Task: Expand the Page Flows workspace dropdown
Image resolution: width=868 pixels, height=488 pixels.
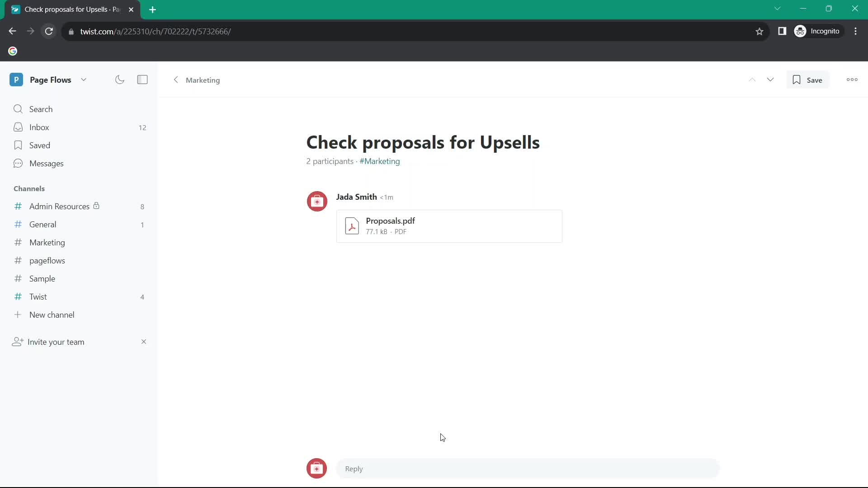Action: point(84,80)
